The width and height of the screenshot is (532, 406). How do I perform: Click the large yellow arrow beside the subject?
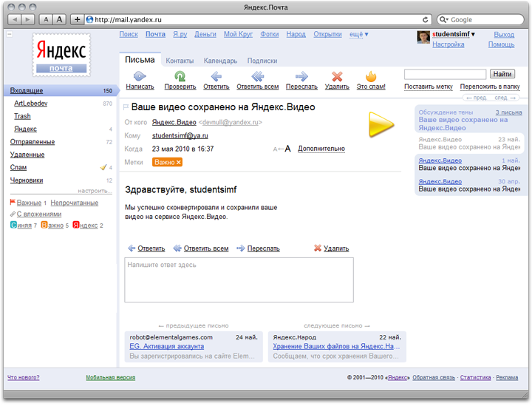pos(382,124)
